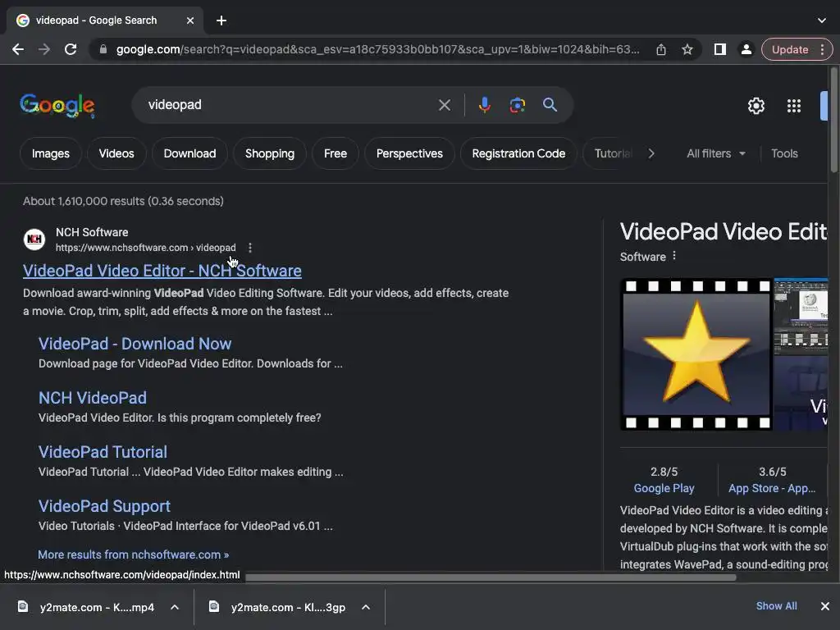Bookmark this page with star icon
840x630 pixels.
pos(687,49)
